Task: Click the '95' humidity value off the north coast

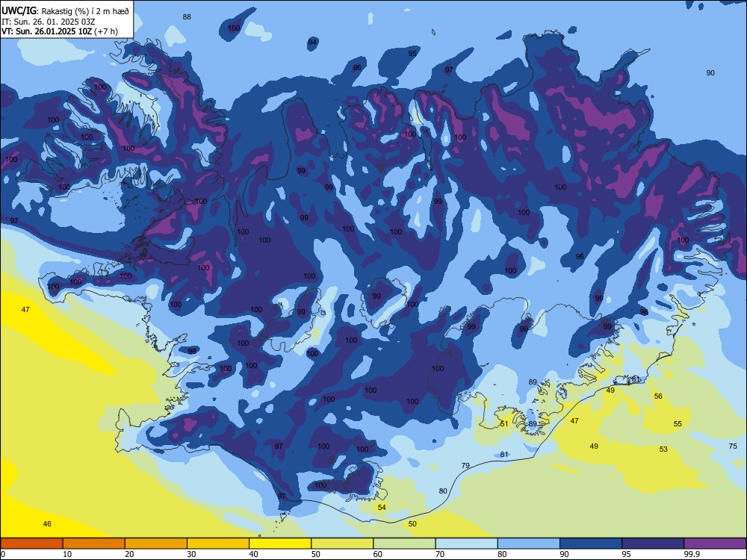Action: pos(412,53)
